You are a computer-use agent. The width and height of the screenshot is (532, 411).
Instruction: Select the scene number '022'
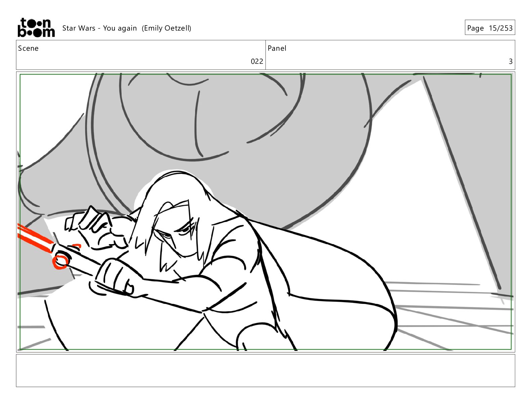257,61
